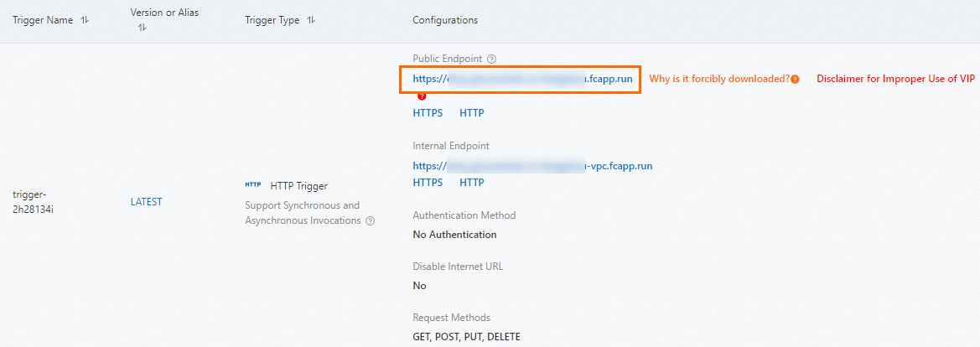The image size is (980, 347).
Task: Open the LATEST version link
Action: [x=146, y=202]
